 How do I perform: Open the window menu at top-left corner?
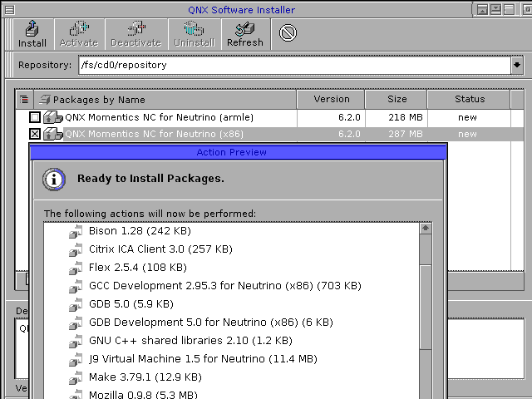(x=8, y=10)
